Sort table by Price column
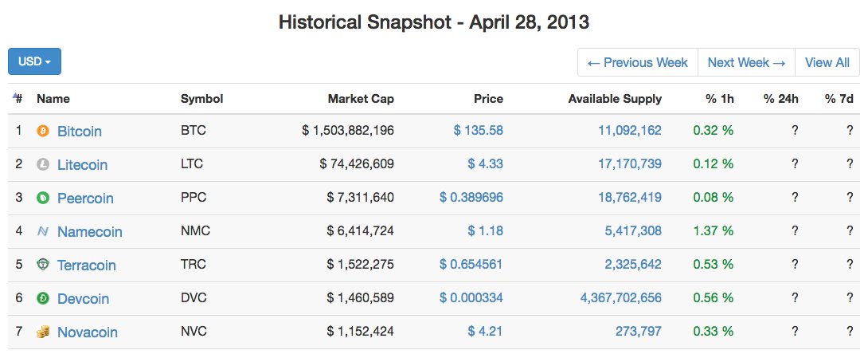 pos(488,99)
